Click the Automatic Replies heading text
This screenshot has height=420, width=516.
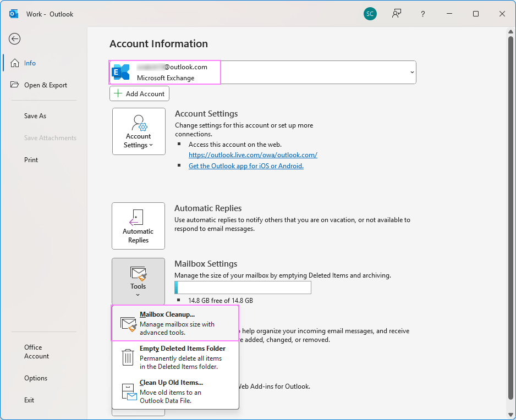[208, 208]
